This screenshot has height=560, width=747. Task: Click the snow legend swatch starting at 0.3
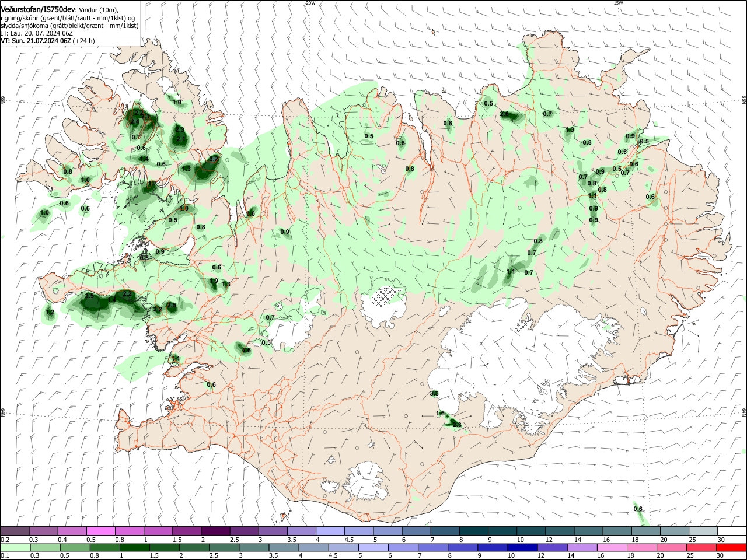[x=43, y=531]
